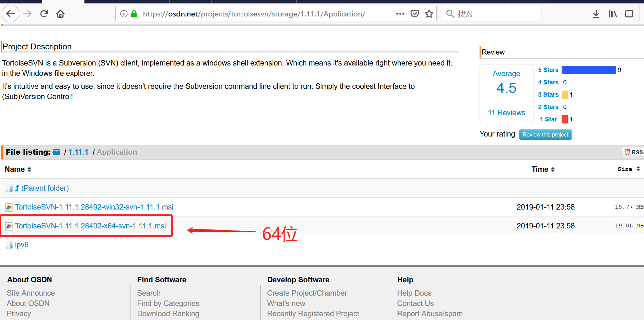The image size is (644, 320).
Task: Click the osdn.net URL address field
Action: [254, 14]
